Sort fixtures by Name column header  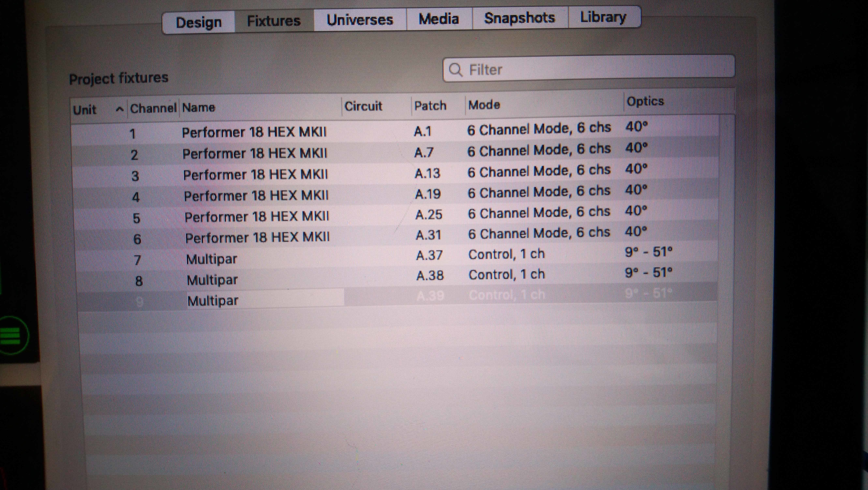pos(198,108)
